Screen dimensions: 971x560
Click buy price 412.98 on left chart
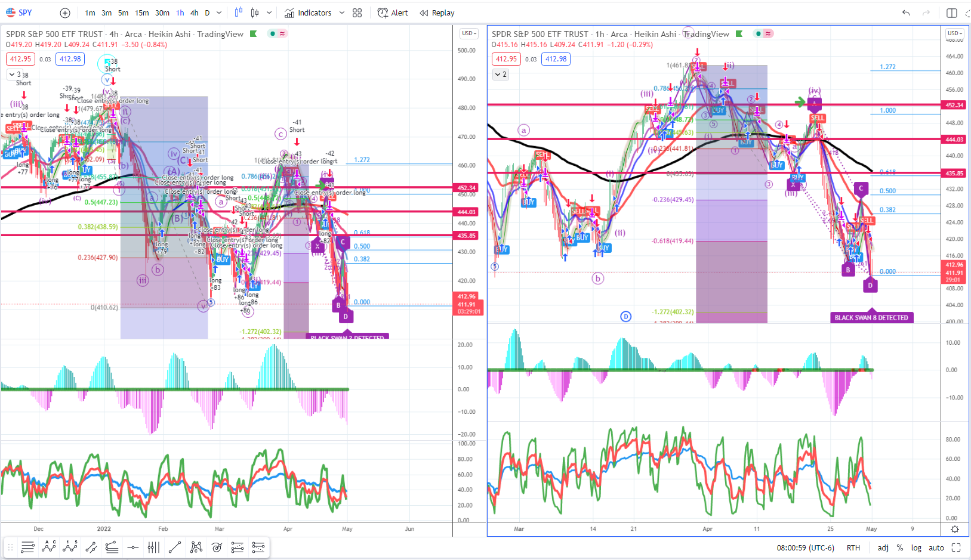coord(70,59)
